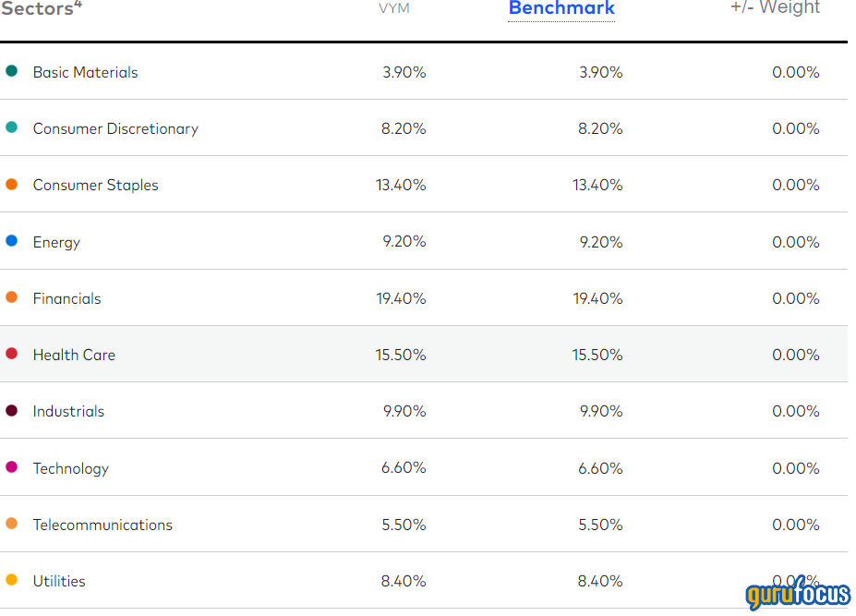Click the magenta Technology dot
Viewport: 856px width, 616px height.
[x=11, y=467]
